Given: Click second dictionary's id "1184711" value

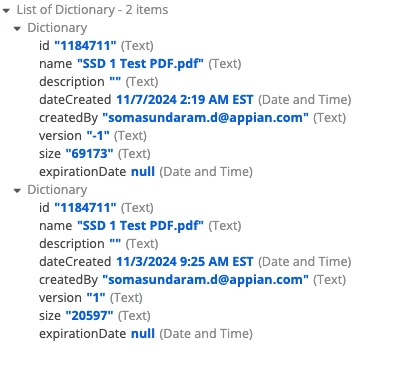Looking at the screenshot, I should click(85, 208).
